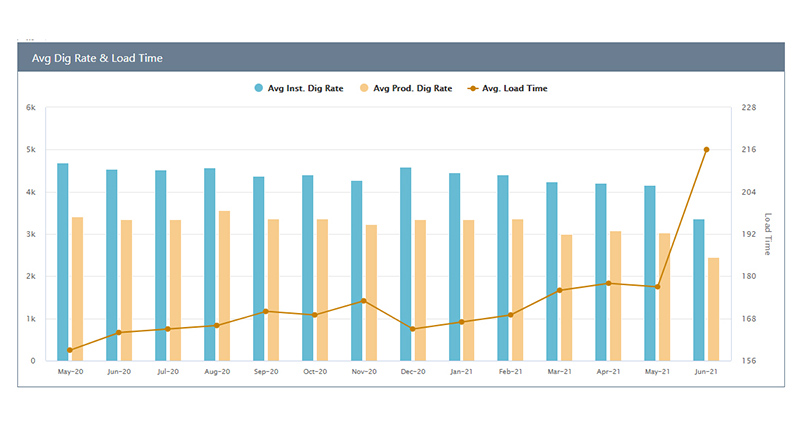Click the Aug-20 orange Prod. Dig Rate bar

[x=224, y=285]
